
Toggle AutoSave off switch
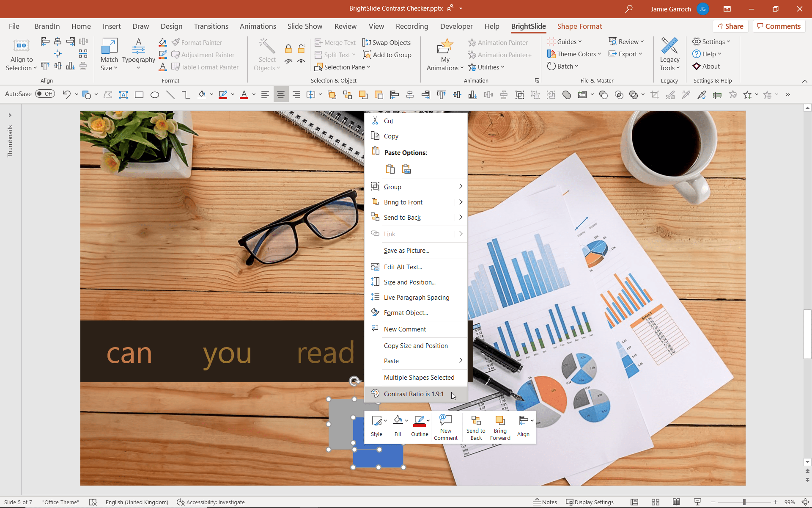pos(45,94)
